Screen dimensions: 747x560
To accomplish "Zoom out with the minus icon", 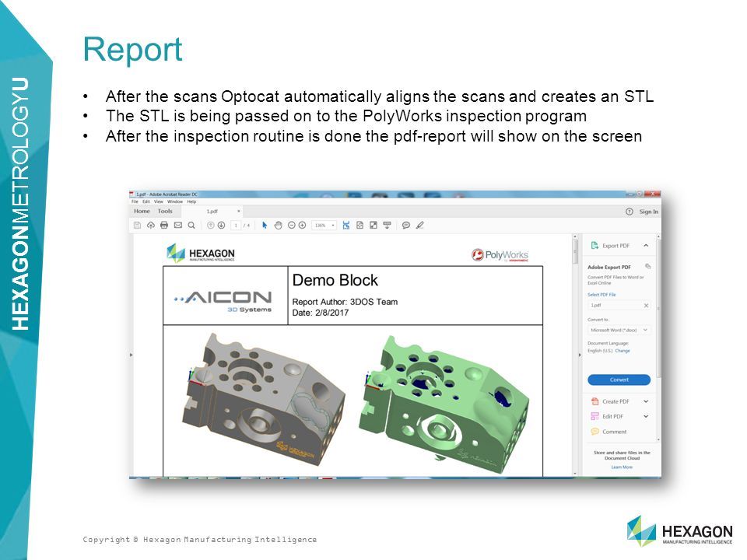I will [x=292, y=226].
